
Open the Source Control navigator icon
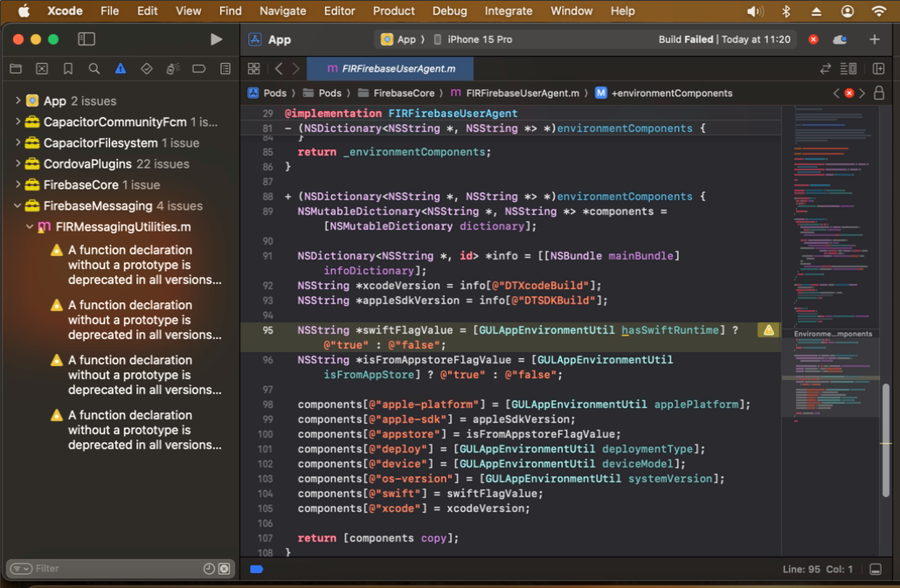(42, 69)
